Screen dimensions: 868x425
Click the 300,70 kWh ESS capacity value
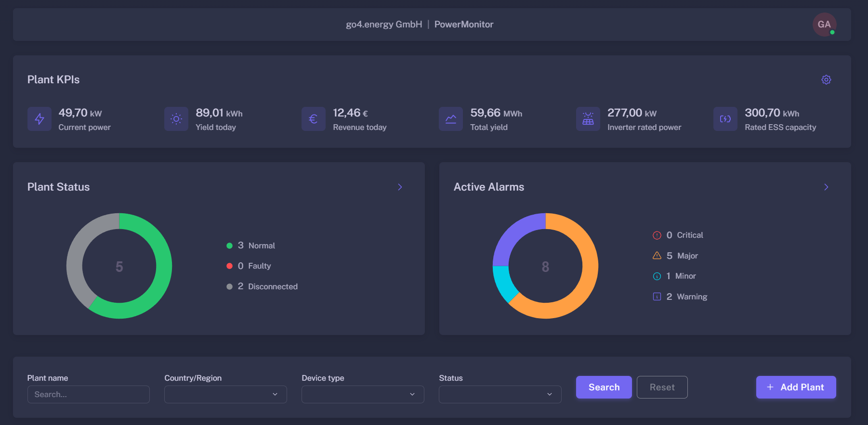pos(772,113)
